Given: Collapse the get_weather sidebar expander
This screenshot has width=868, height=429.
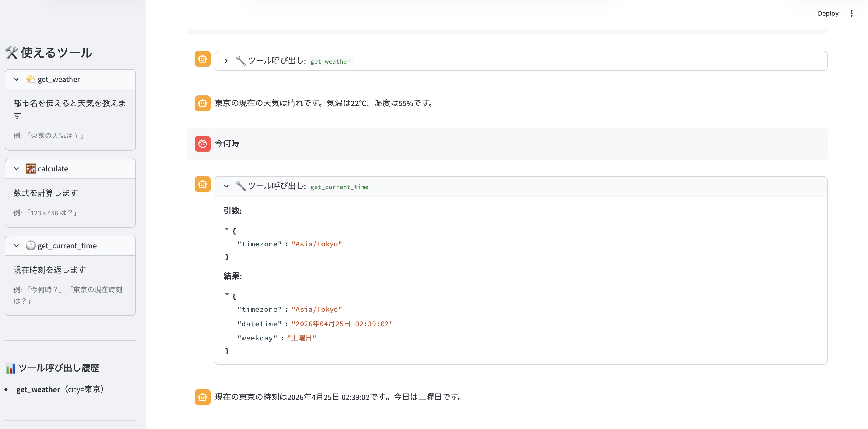Looking at the screenshot, I should click(x=16, y=79).
